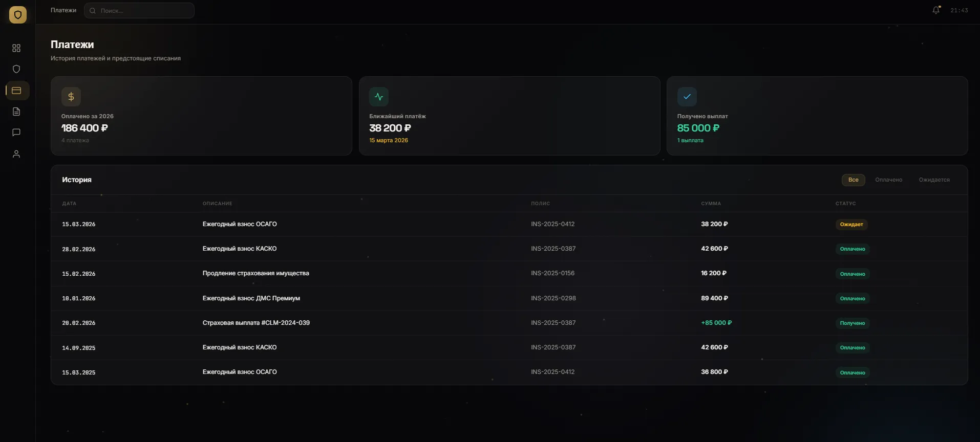Click the "Ожидает" status badge for ОСАГО

pos(851,225)
